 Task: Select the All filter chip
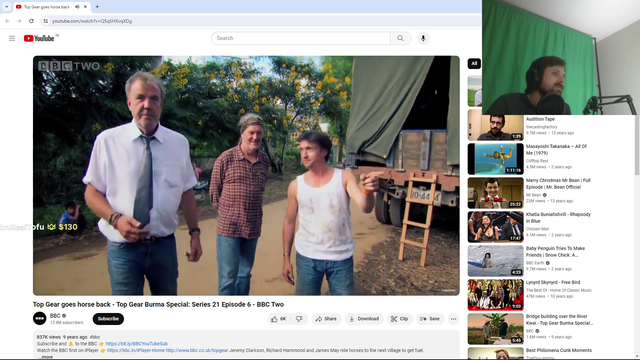[x=474, y=63]
